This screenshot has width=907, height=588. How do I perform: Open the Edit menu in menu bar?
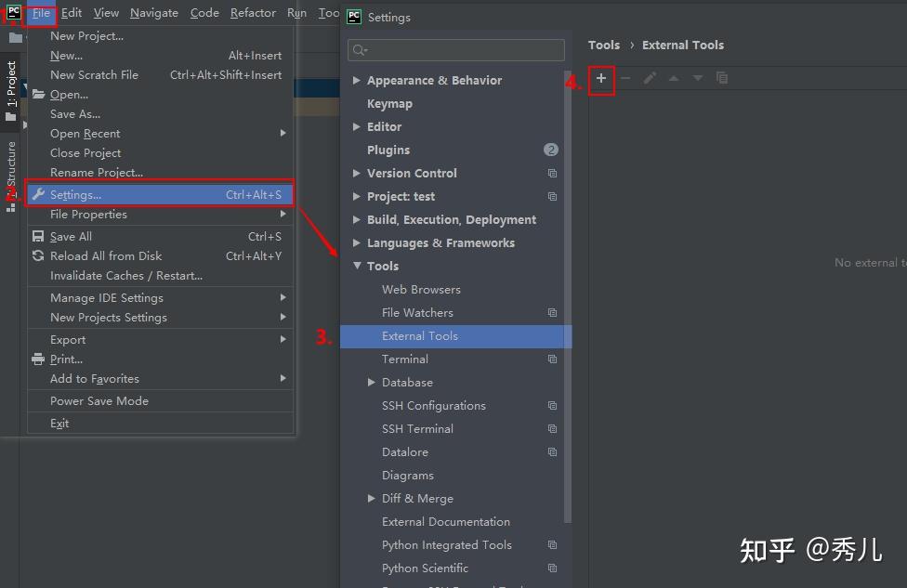click(x=72, y=13)
